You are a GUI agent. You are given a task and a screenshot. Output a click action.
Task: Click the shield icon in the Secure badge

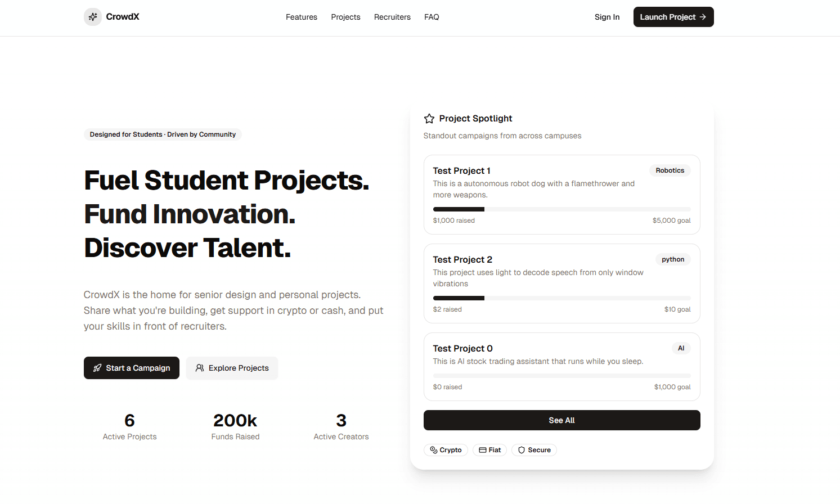click(x=523, y=450)
